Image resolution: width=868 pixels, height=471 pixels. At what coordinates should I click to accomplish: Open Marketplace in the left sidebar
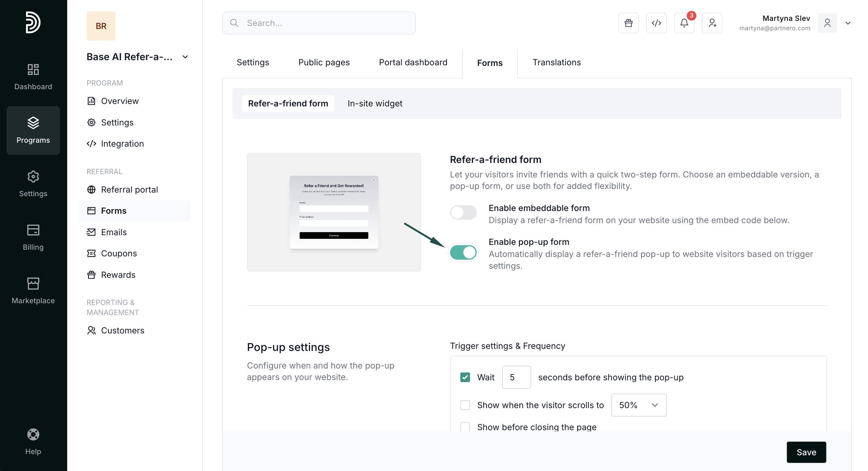33,291
